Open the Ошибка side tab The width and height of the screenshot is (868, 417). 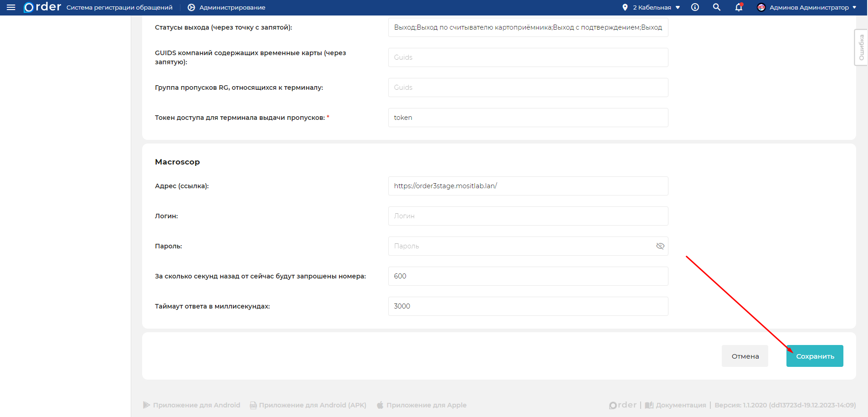(861, 47)
